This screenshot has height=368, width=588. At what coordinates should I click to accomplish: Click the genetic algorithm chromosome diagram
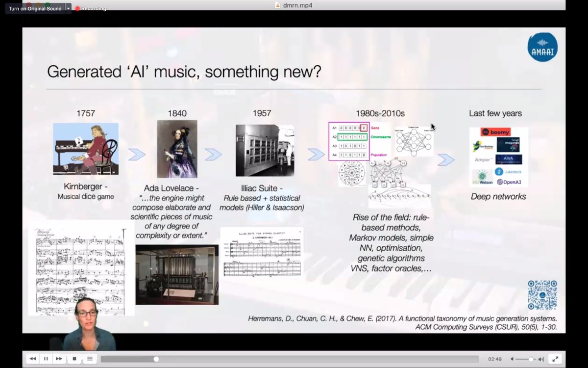[x=348, y=141]
